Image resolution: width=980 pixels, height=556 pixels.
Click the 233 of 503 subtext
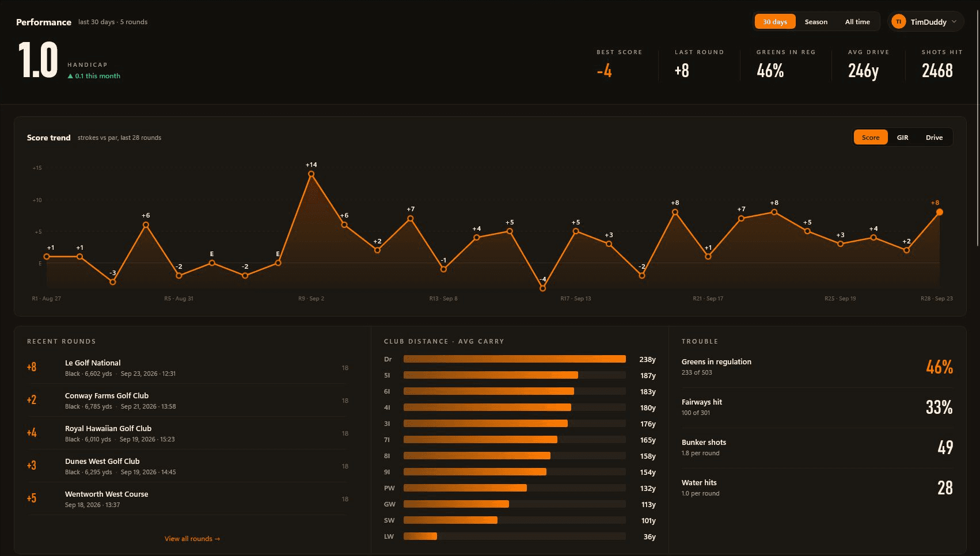click(697, 372)
